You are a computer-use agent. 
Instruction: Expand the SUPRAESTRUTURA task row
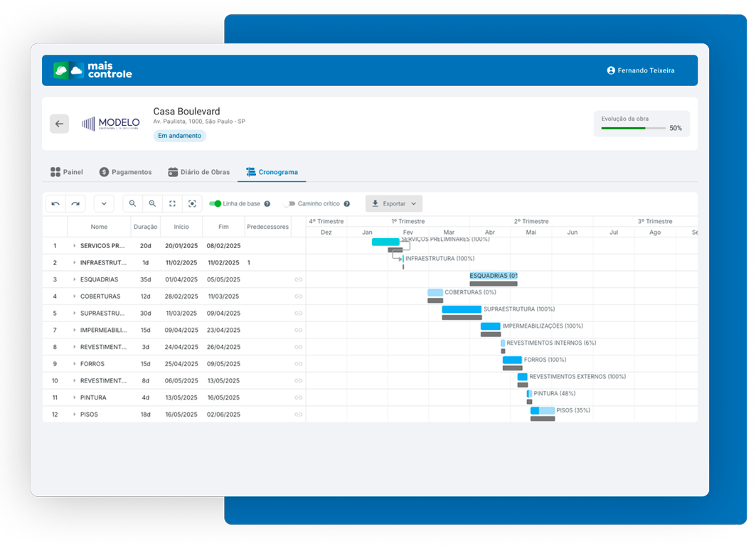click(x=74, y=314)
